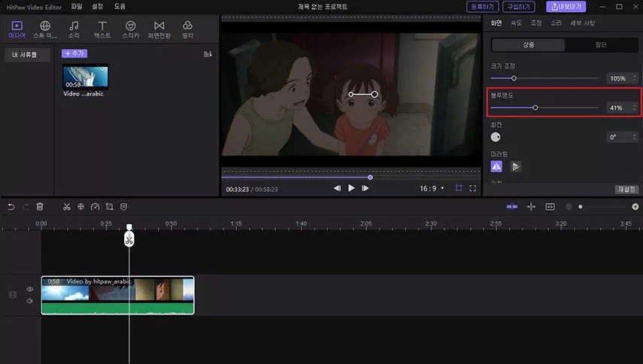The image size is (643, 364).
Task: Play the preview video
Action: point(351,188)
